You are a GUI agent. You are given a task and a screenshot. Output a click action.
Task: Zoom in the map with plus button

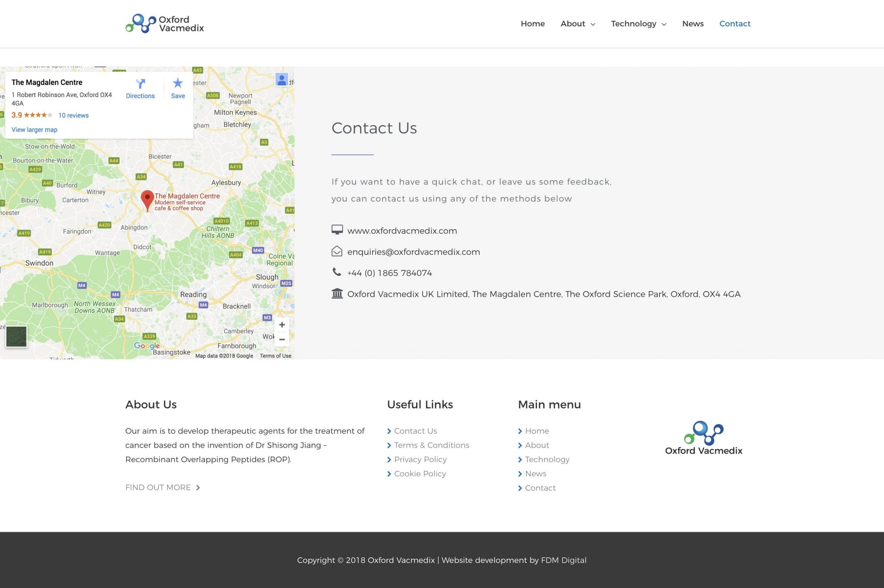pyautogui.click(x=282, y=325)
